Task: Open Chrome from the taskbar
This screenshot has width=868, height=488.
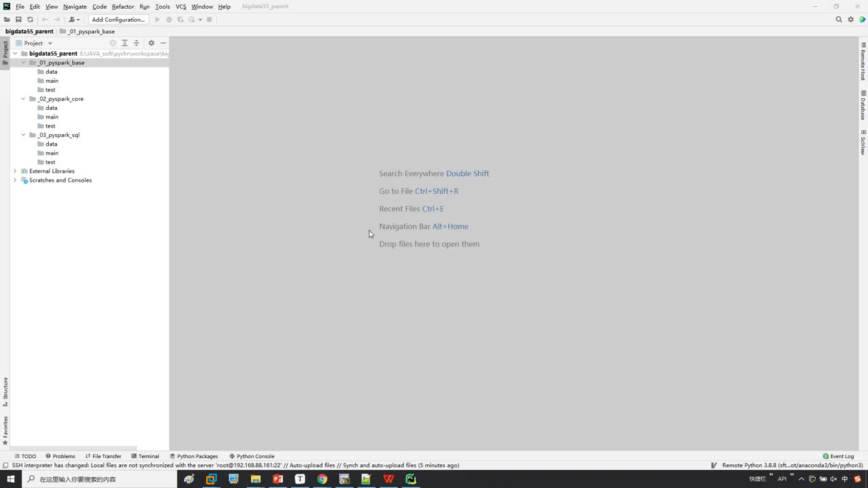Action: coord(322,479)
